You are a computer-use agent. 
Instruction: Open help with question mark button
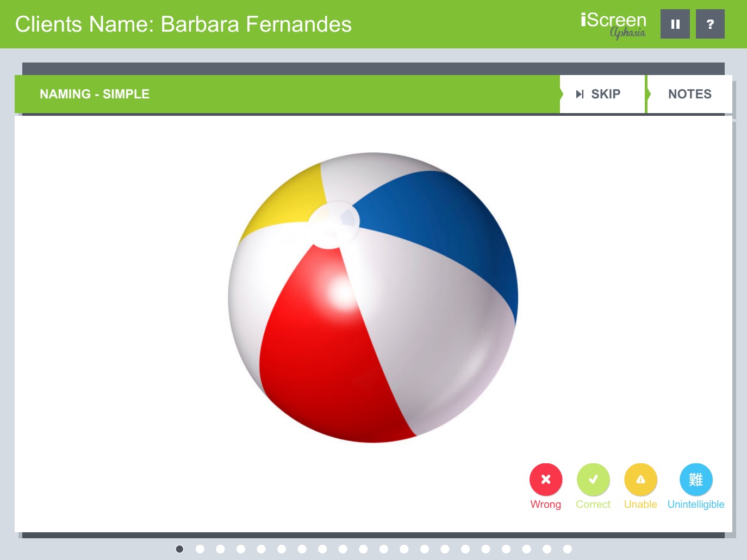710,24
